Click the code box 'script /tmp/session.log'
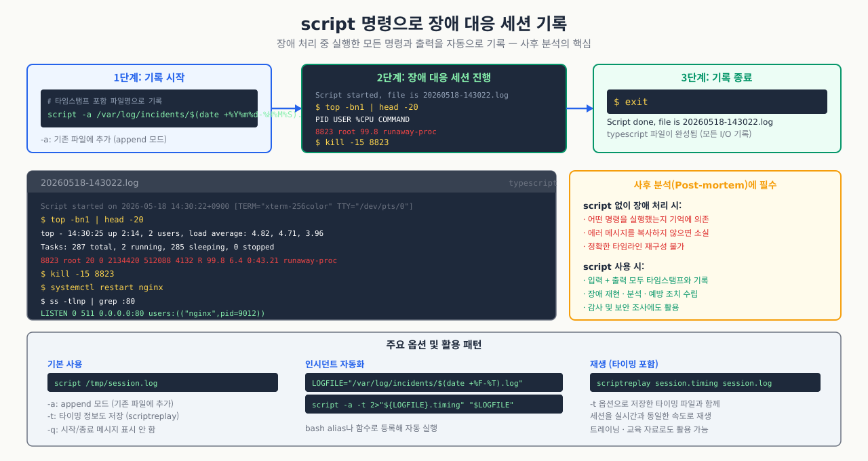The image size is (868, 461). point(163,382)
